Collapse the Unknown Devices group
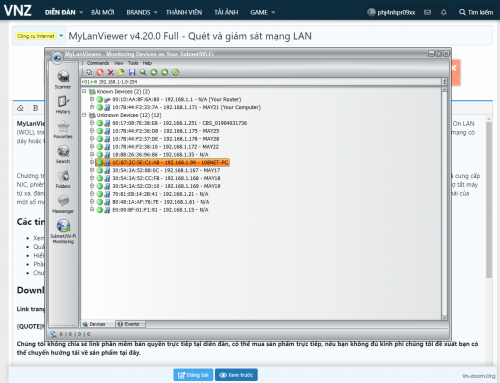500x383 pixels. click(84, 115)
